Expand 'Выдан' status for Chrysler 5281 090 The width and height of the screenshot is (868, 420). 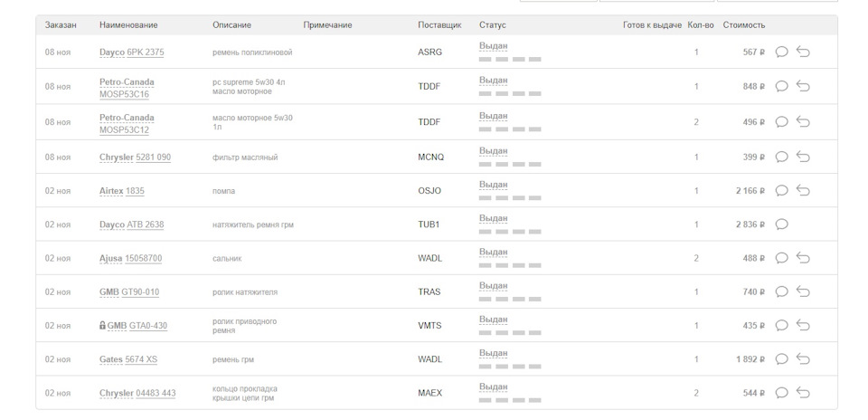tap(493, 151)
